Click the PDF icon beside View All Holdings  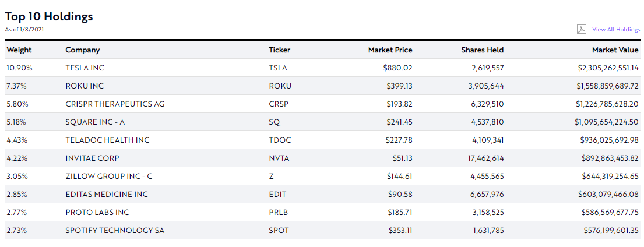(581, 30)
